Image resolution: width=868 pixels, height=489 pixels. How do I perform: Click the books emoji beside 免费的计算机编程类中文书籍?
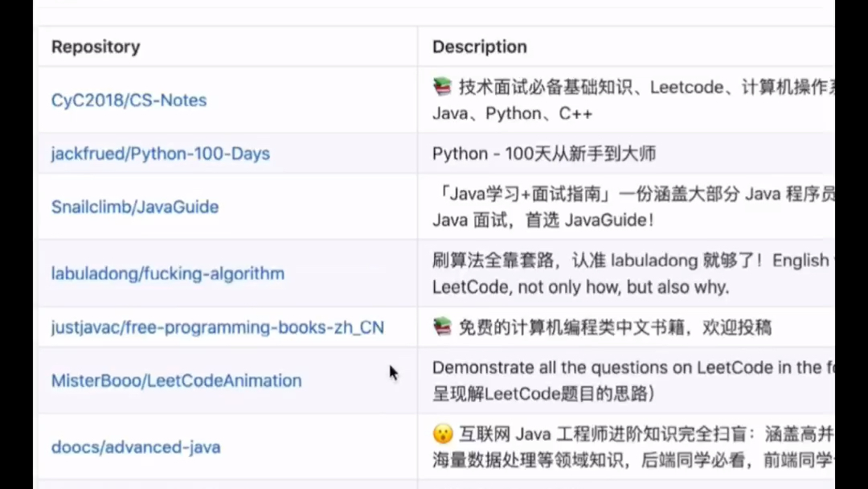(x=442, y=327)
